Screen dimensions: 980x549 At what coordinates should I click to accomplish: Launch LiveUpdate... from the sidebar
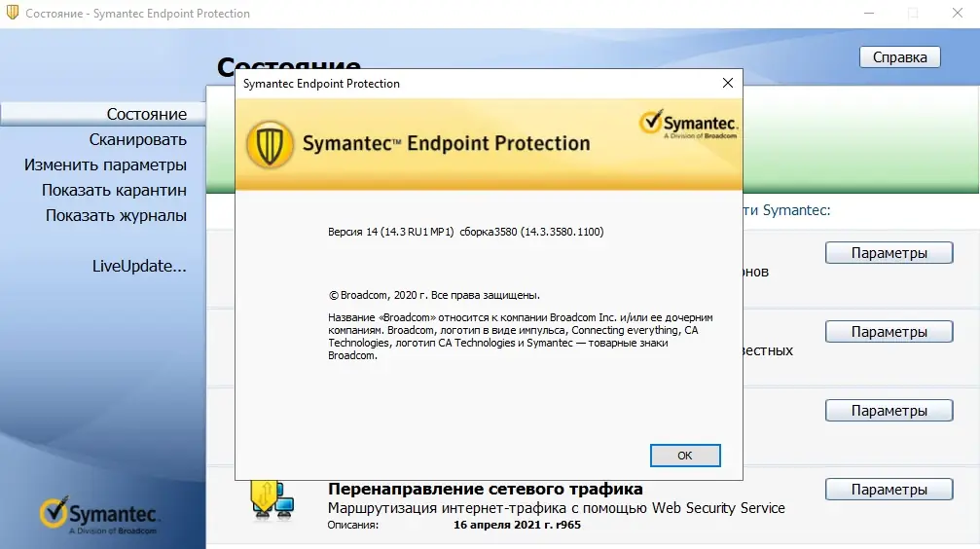pyautogui.click(x=139, y=266)
